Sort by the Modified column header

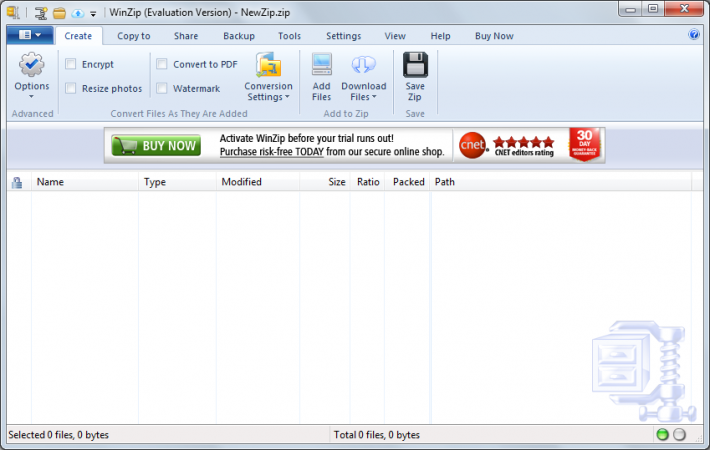(x=257, y=182)
